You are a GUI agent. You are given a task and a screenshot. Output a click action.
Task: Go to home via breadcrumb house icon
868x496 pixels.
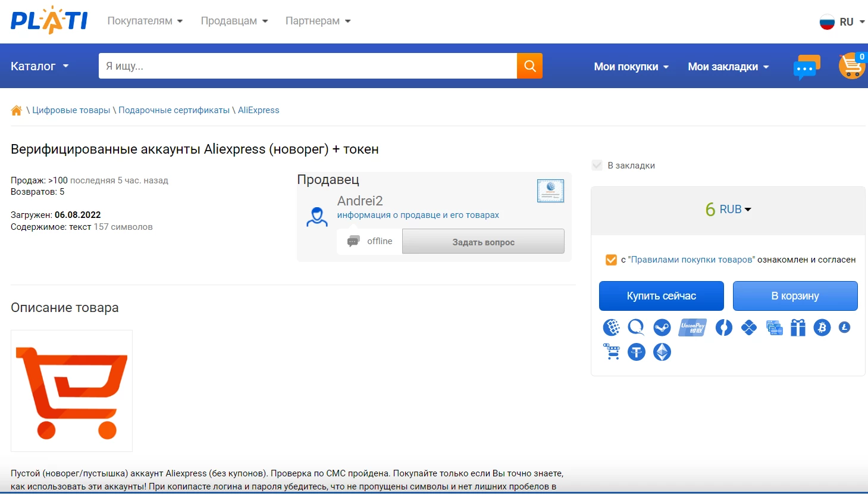(17, 110)
